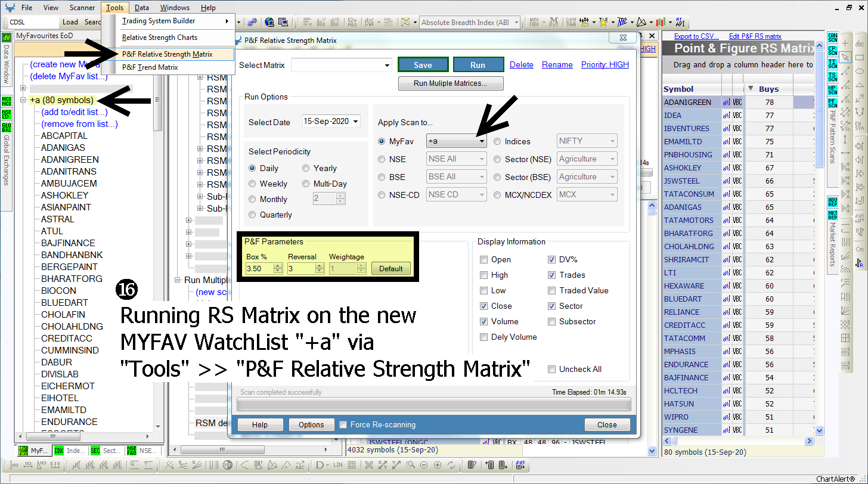
Task: Select the crosshair cursor tool
Action: tap(845, 44)
